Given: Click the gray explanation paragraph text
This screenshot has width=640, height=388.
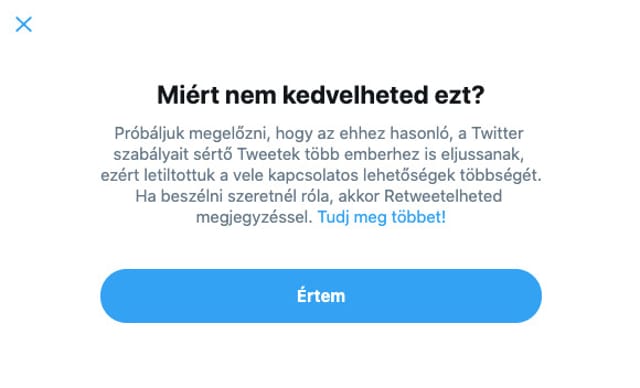Looking at the screenshot, I should tap(321, 175).
